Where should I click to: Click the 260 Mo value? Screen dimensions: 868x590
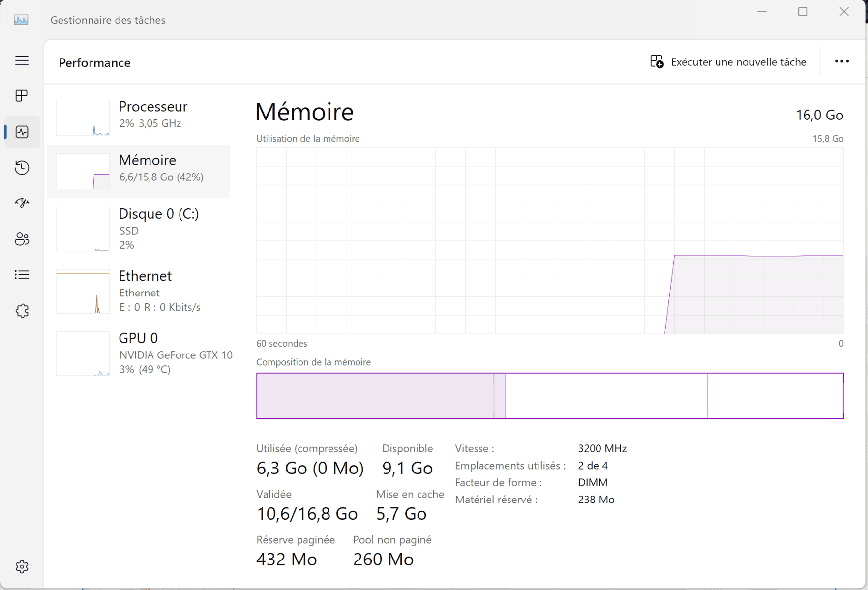[x=383, y=560]
